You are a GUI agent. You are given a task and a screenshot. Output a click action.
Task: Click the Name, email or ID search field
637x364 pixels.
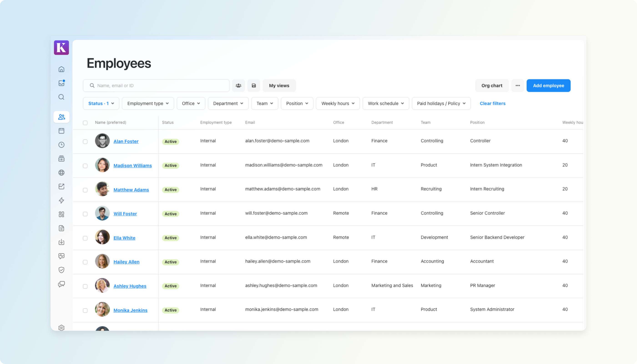pos(160,86)
